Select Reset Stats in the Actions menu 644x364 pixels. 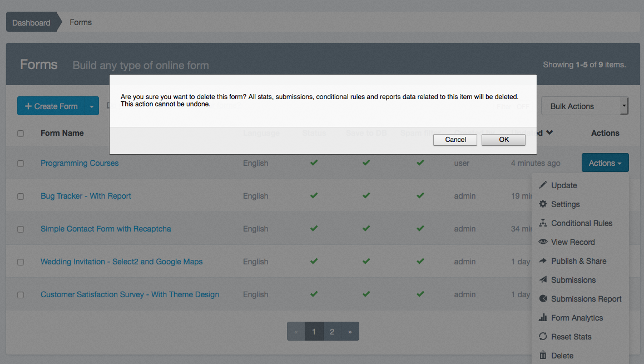[x=571, y=337]
